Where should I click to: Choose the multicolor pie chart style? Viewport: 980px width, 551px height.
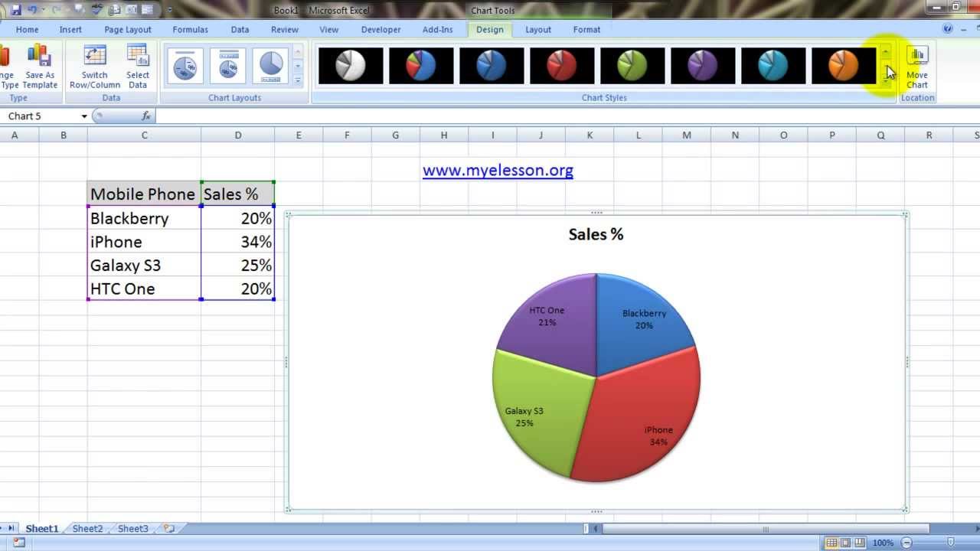pos(421,66)
